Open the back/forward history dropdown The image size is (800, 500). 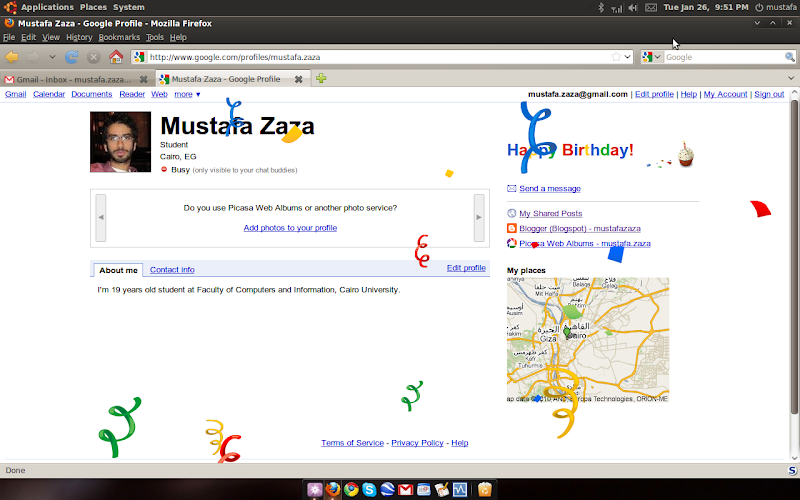(x=52, y=57)
